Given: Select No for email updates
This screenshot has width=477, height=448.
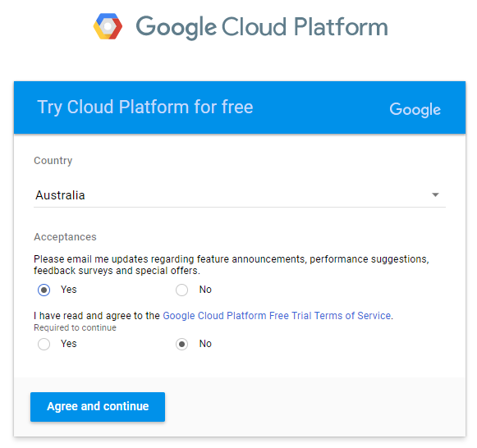Looking at the screenshot, I should pos(181,290).
